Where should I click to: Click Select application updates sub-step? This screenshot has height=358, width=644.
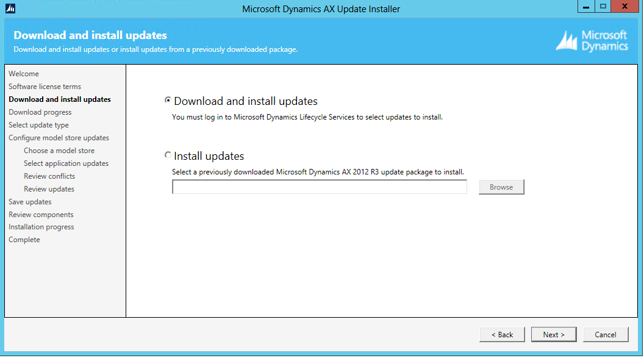[x=66, y=163]
